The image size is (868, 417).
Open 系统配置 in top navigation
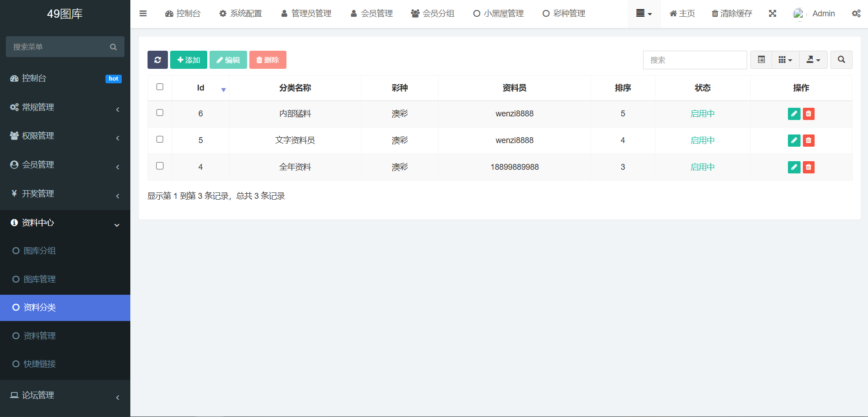[x=241, y=14]
